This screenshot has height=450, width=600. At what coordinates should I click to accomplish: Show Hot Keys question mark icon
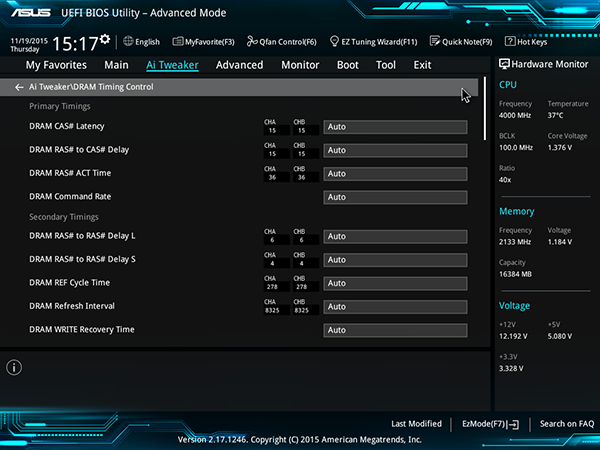pos(510,41)
